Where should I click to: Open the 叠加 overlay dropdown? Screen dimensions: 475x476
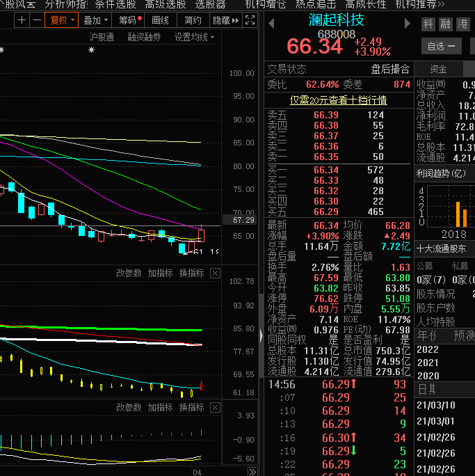pos(95,20)
